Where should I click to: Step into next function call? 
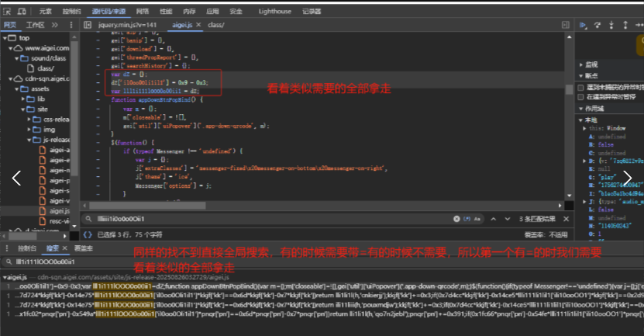tap(611, 25)
